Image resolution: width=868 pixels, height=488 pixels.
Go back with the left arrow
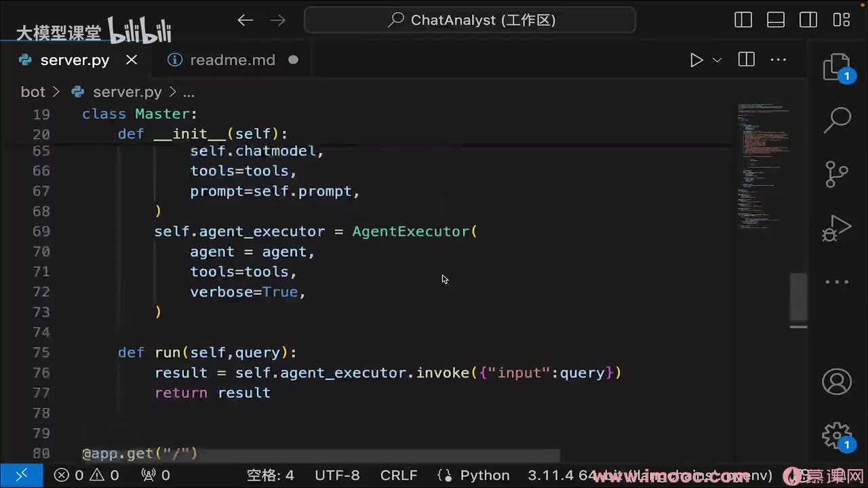click(x=245, y=20)
